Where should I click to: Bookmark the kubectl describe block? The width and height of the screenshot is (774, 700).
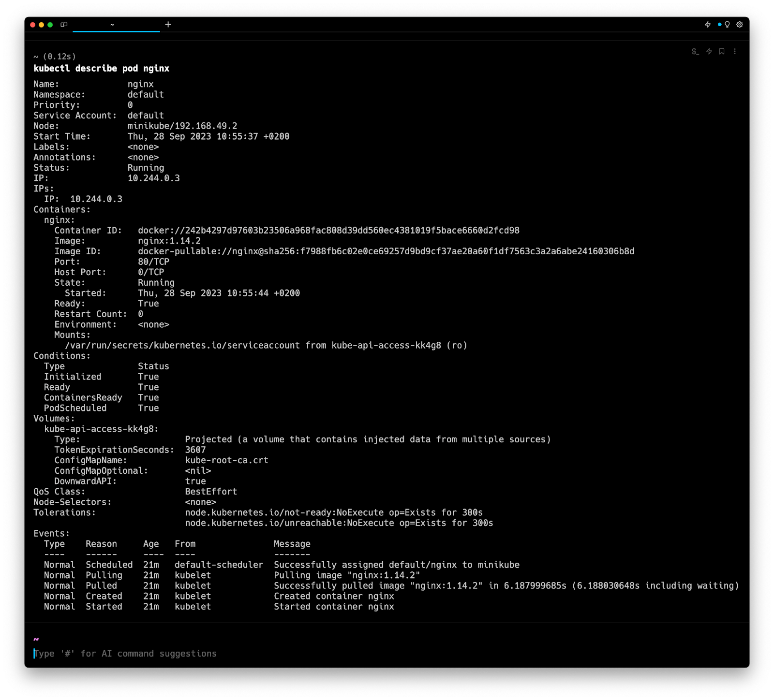coord(722,52)
